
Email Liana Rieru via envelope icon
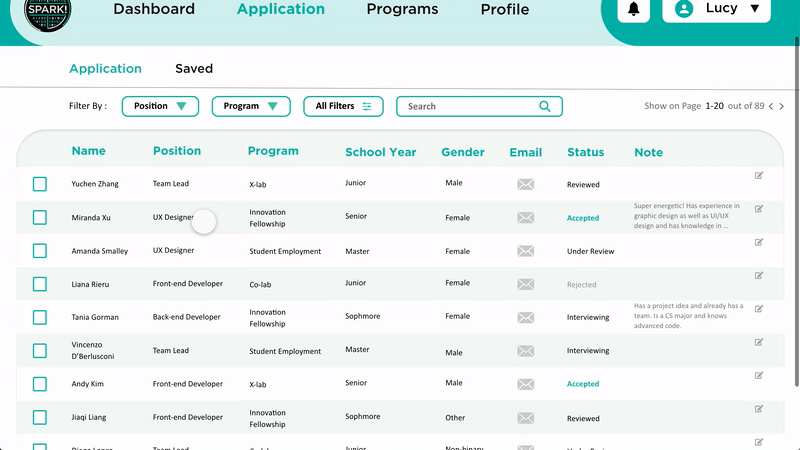pos(526,284)
